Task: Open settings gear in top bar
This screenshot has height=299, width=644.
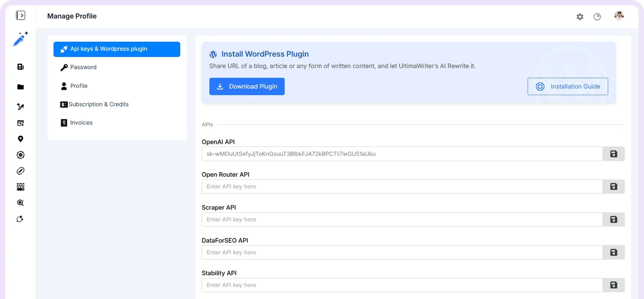Action: 580,17
